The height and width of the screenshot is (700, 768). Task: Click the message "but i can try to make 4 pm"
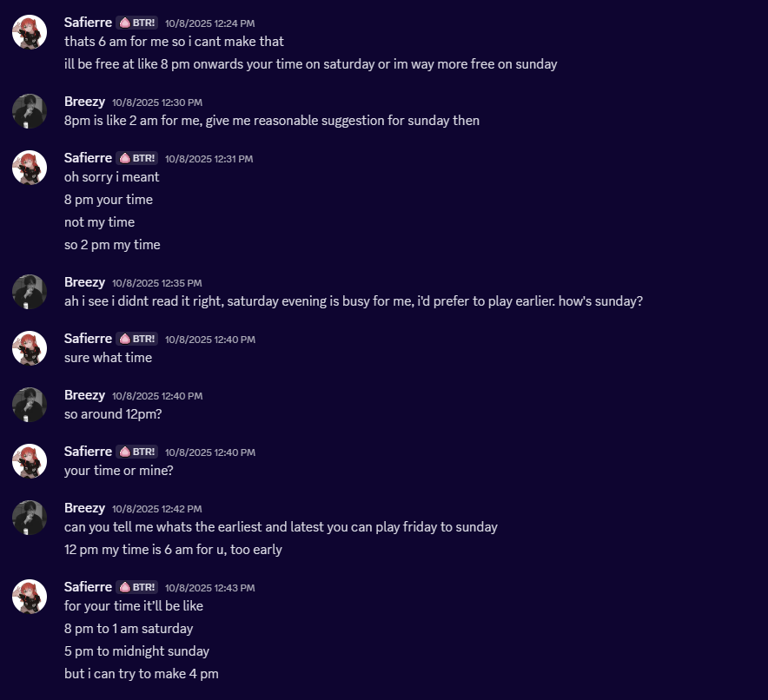tap(141, 673)
